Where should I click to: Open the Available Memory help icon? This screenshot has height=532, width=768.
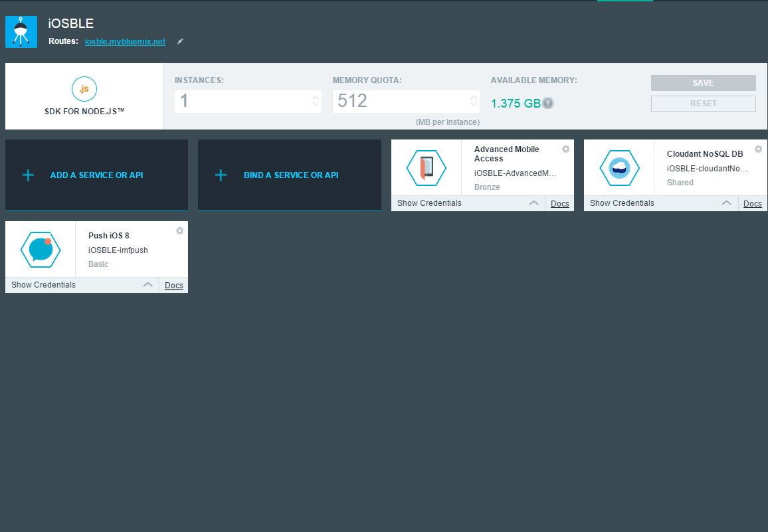[548, 104]
